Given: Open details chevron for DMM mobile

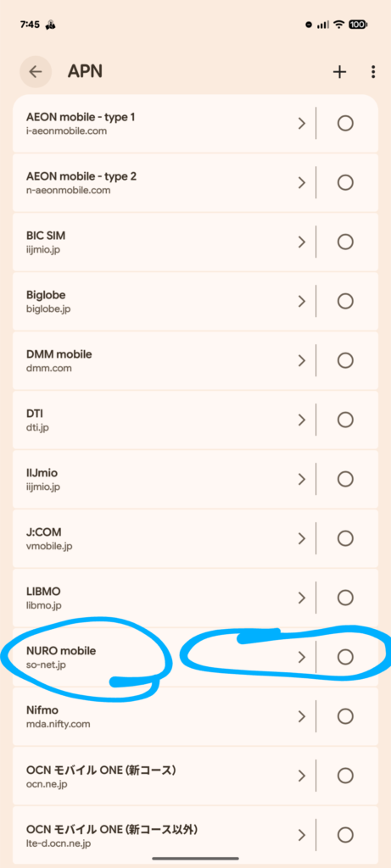Looking at the screenshot, I should click(302, 360).
